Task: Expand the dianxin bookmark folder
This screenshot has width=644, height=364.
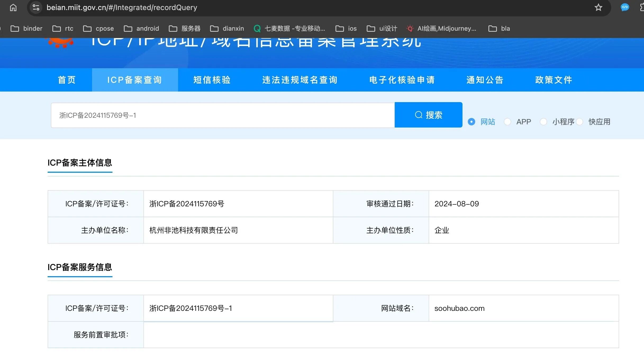Action: click(227, 28)
